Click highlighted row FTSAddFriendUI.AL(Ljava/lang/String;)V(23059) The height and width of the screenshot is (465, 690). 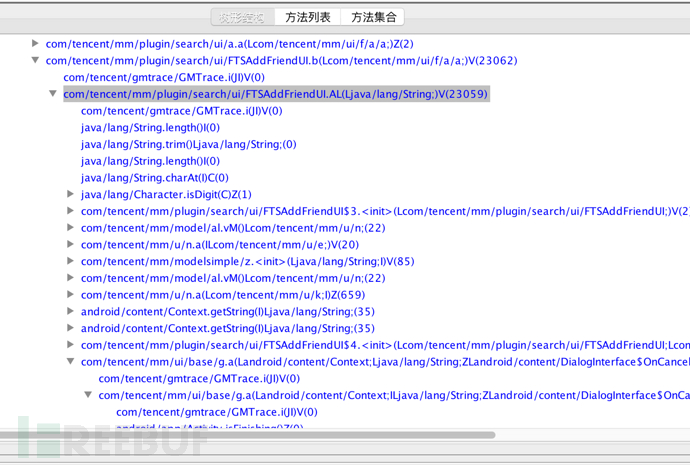276,94
